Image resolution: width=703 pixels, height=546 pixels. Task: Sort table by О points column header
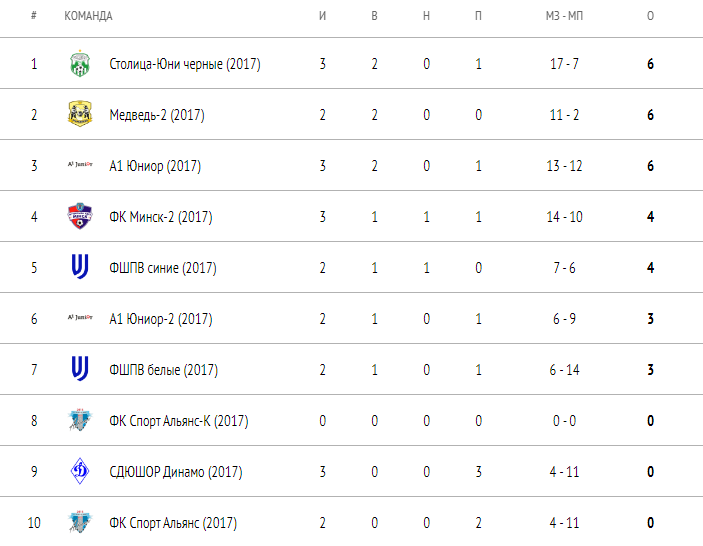(x=650, y=16)
